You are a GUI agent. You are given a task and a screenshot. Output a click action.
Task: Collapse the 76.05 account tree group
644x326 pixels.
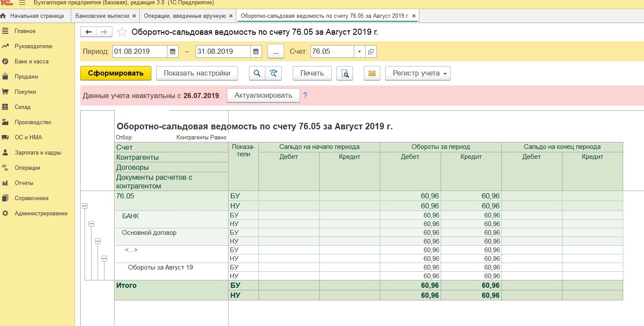point(85,207)
